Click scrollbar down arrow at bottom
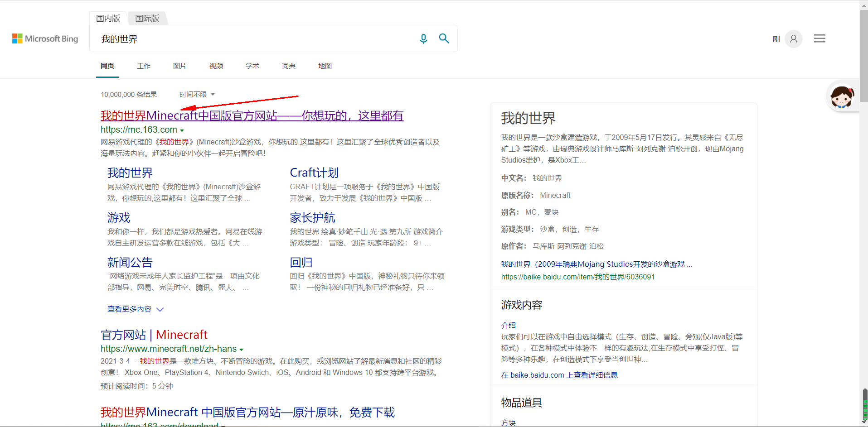Image resolution: width=868 pixels, height=427 pixels. point(864,422)
